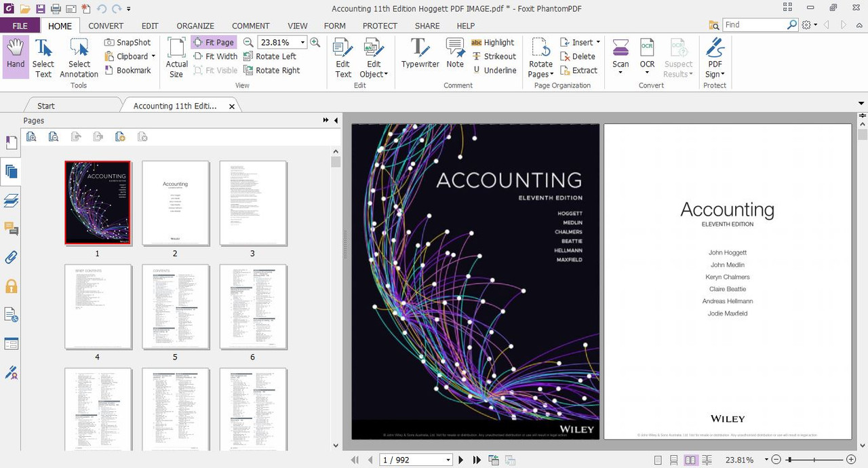Expand the Insert pages dropdown

[x=597, y=42]
